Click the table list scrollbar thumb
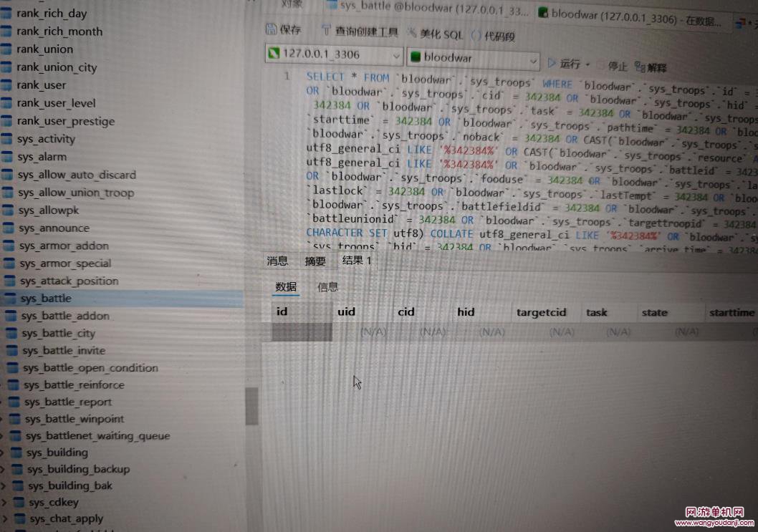The width and height of the screenshot is (758, 532). pos(251,405)
